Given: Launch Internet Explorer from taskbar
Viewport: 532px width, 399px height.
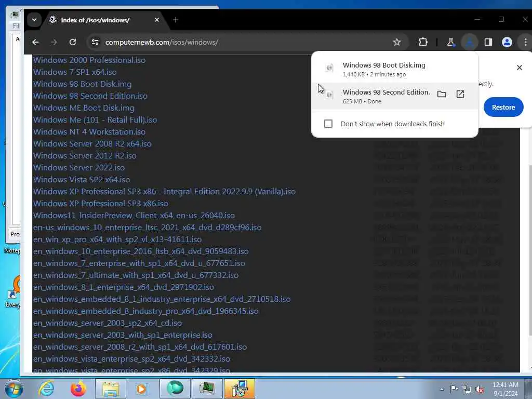Looking at the screenshot, I should [x=46, y=389].
